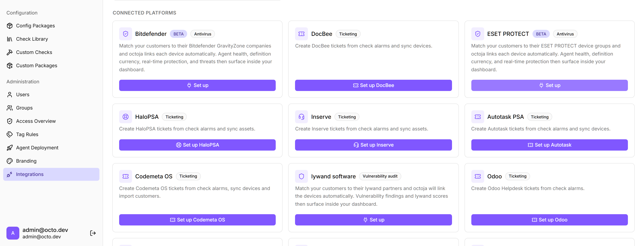Open Agent Deployment page

(x=51, y=148)
